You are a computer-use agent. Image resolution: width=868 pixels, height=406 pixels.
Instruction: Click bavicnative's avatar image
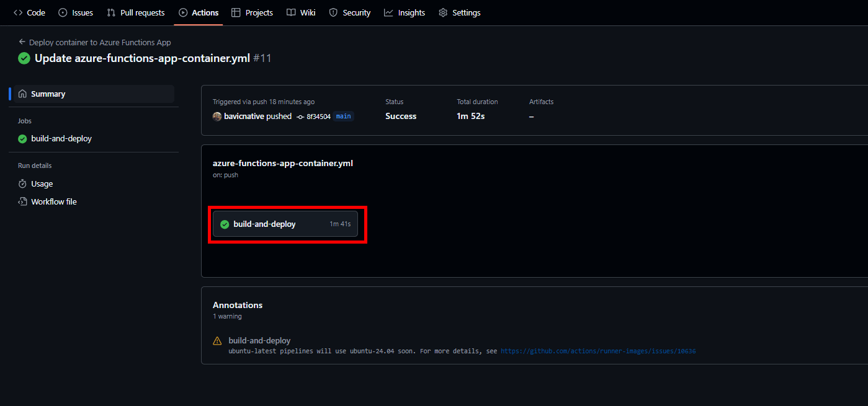click(217, 117)
